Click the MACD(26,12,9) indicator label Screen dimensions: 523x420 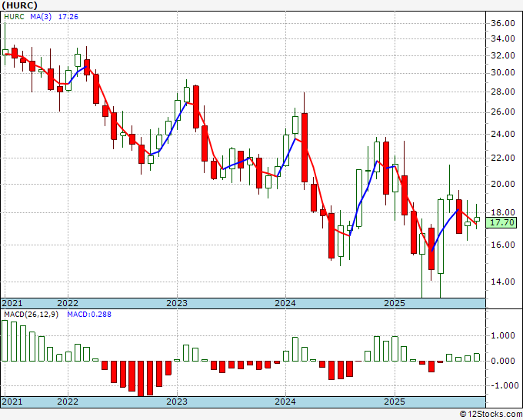[31, 315]
